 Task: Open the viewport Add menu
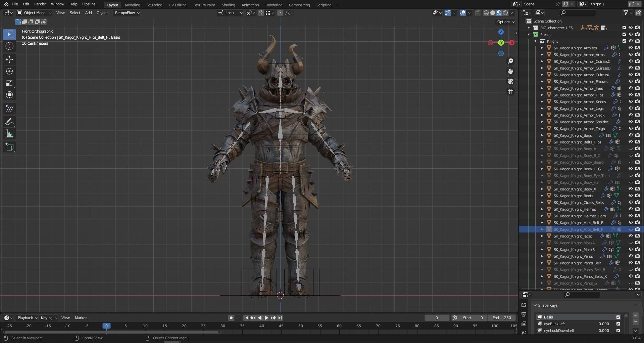pyautogui.click(x=88, y=13)
